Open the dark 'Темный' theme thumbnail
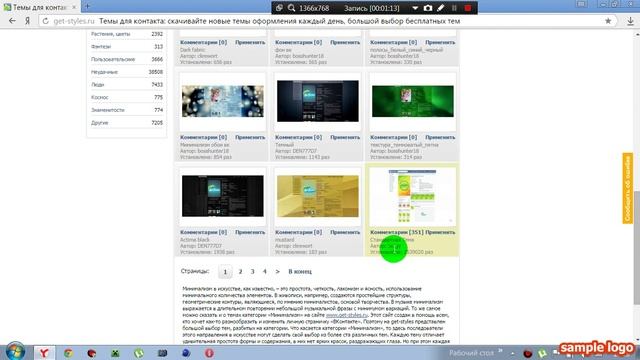Viewport: 640px width, 360px height. click(318, 101)
